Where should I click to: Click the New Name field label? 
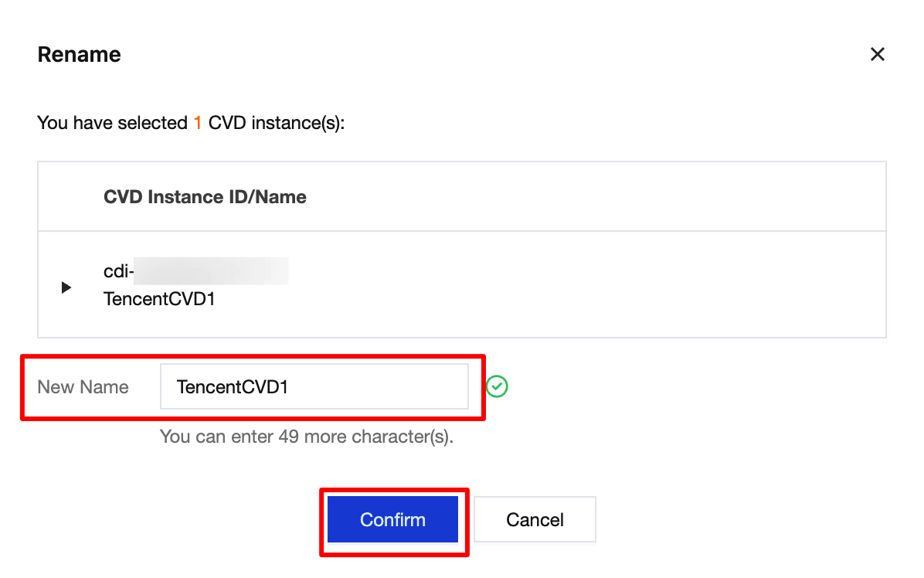pyautogui.click(x=83, y=387)
